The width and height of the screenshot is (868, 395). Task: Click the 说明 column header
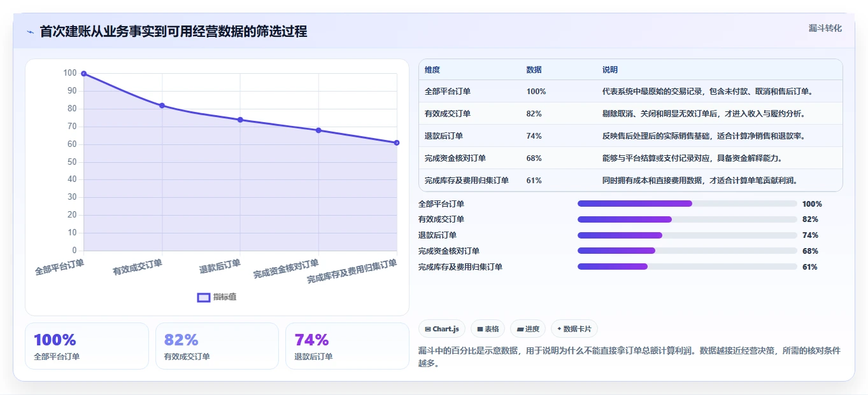tap(610, 70)
